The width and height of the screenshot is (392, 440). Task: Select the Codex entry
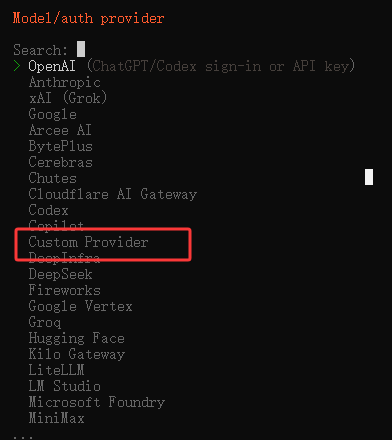coord(48,210)
